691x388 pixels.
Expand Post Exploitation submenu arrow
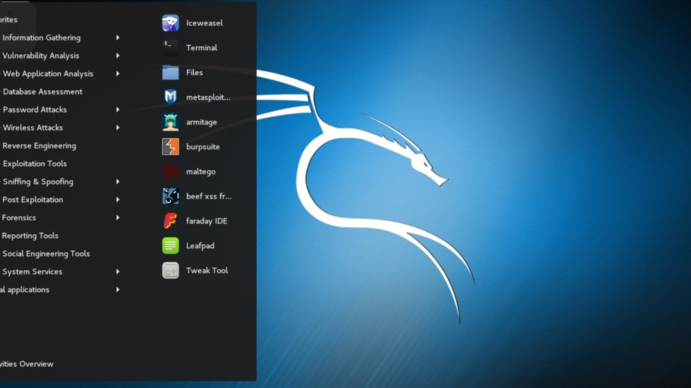(x=118, y=200)
